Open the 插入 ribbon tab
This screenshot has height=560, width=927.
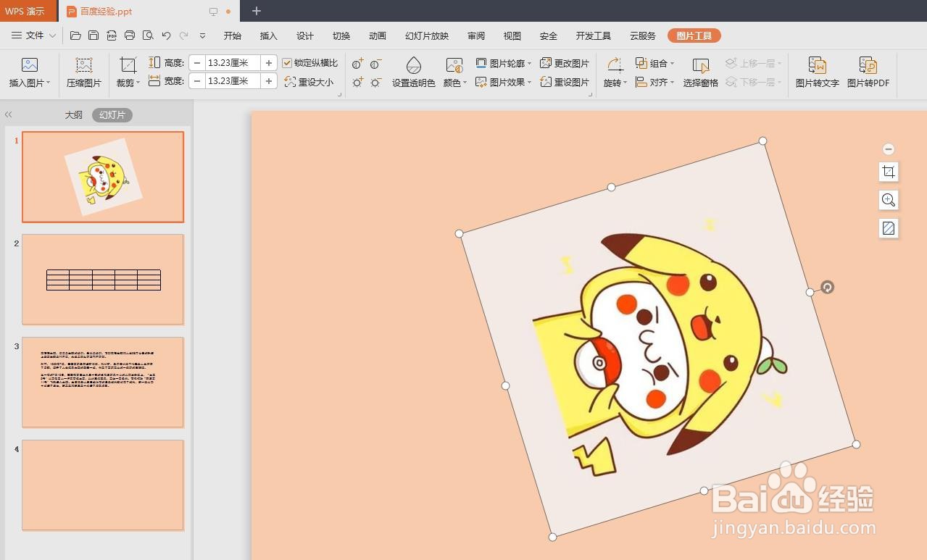tap(269, 35)
